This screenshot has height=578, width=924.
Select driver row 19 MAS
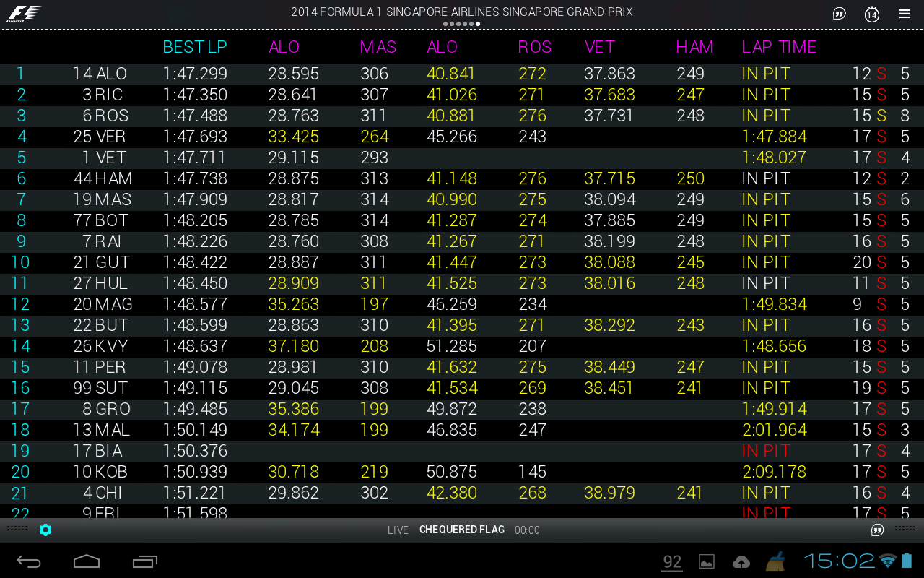tap(462, 199)
